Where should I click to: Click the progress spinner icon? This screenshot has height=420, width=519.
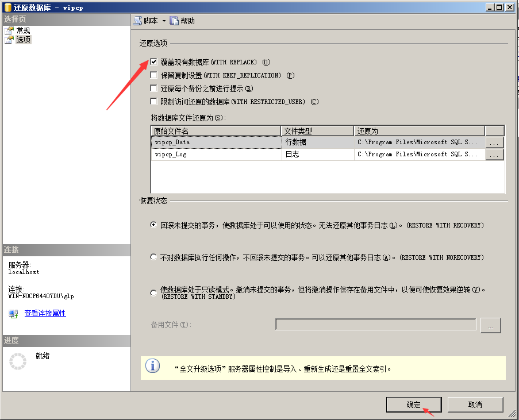tap(18, 361)
